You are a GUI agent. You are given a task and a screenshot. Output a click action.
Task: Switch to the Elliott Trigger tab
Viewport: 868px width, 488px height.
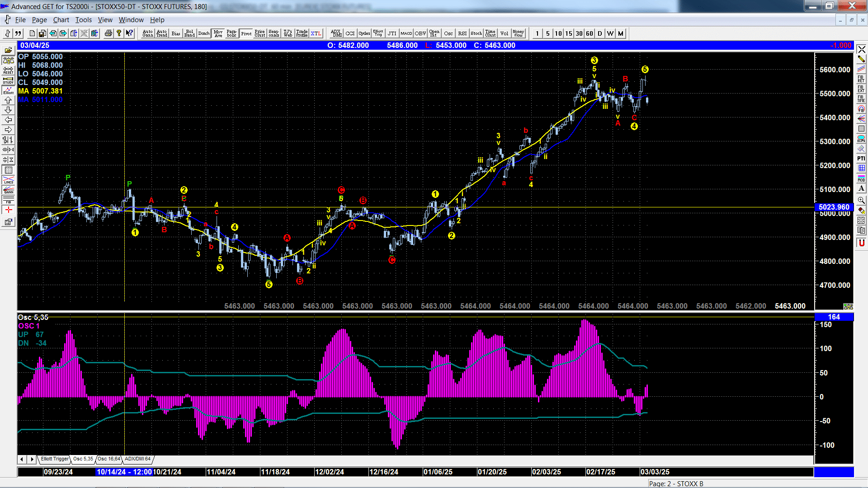[x=55, y=459]
